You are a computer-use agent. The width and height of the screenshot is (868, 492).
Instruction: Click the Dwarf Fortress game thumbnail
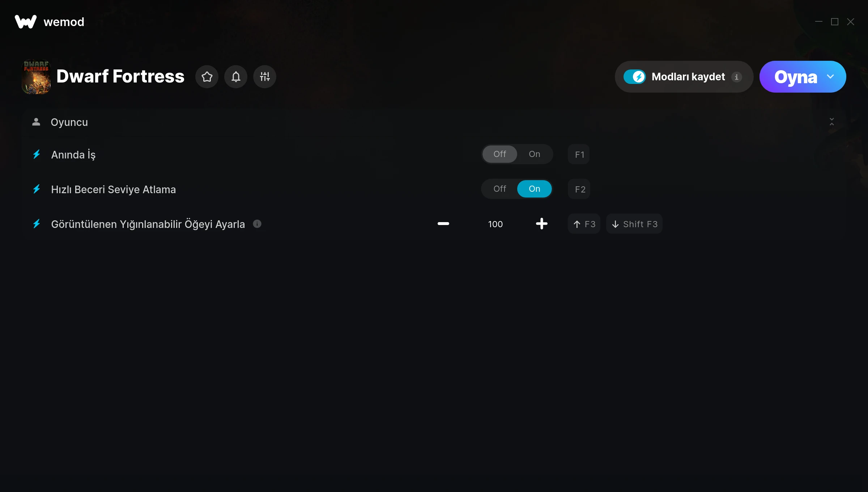[36, 77]
